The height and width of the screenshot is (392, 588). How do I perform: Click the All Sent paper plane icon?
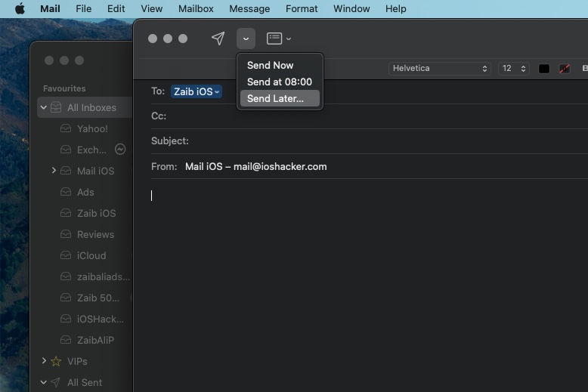click(55, 382)
